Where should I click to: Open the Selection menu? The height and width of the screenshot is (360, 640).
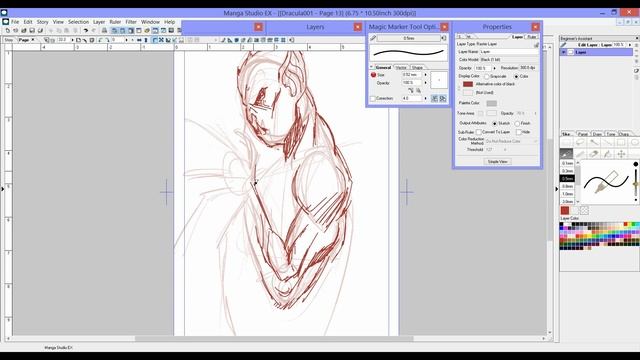(x=78, y=22)
